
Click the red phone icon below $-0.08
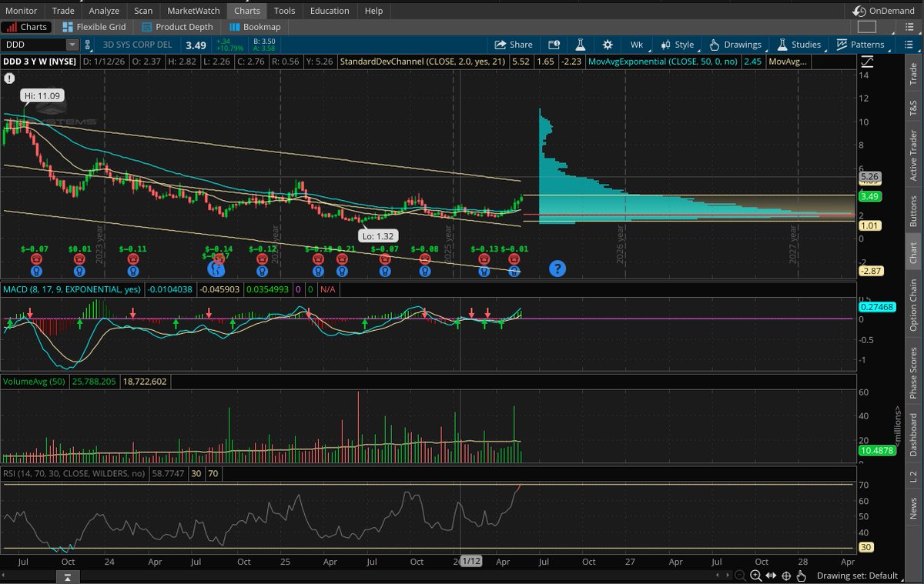click(425, 260)
